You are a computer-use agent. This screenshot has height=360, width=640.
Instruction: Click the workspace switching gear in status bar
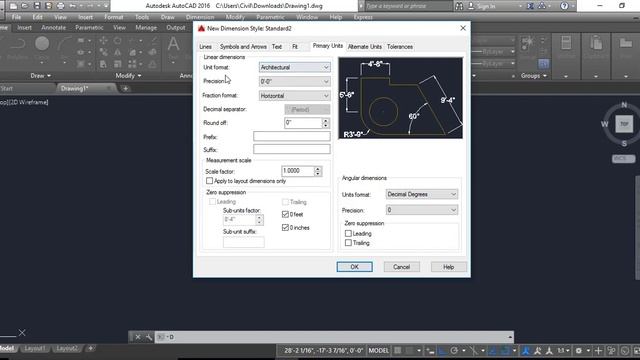(x=578, y=351)
